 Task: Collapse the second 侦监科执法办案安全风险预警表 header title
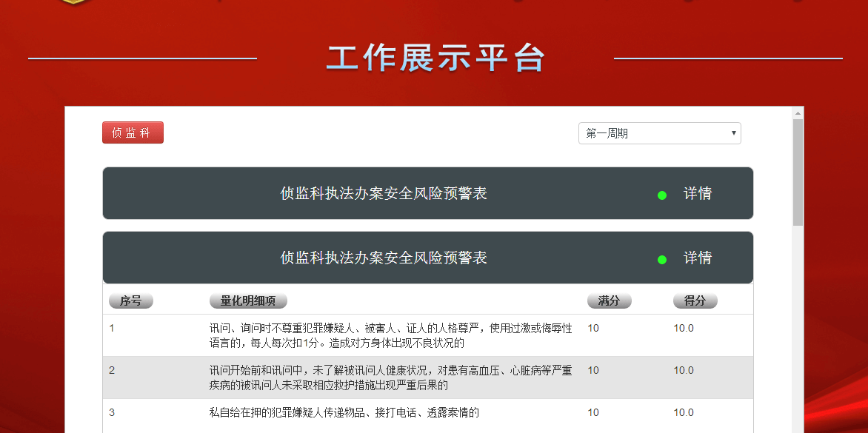click(384, 258)
